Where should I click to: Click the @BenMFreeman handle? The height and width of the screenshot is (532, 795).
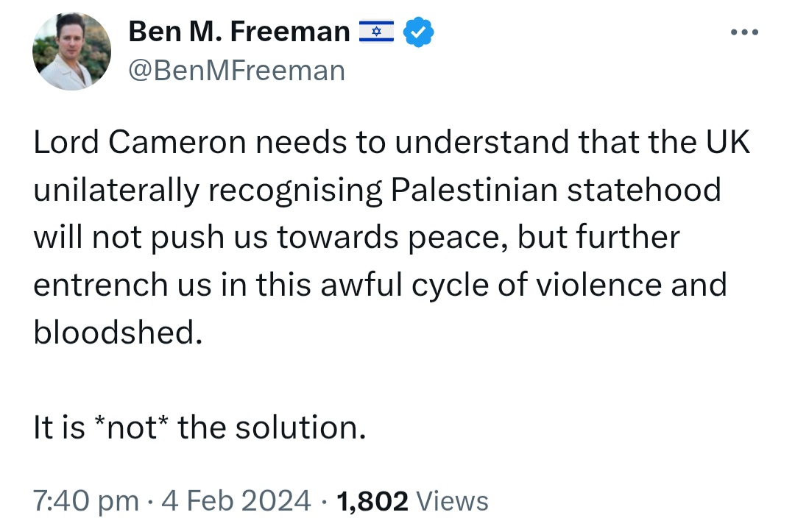[x=237, y=71]
